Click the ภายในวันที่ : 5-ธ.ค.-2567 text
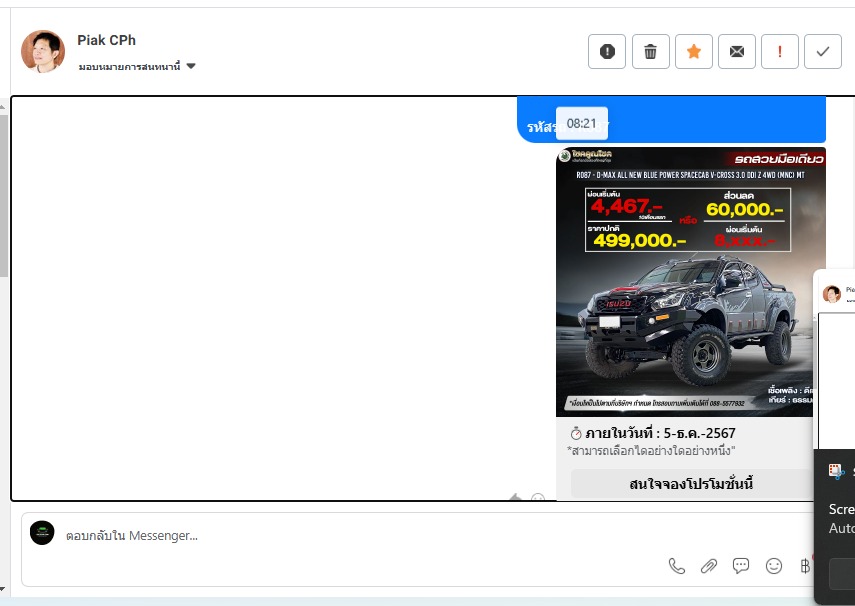This screenshot has width=855, height=606. tap(660, 433)
